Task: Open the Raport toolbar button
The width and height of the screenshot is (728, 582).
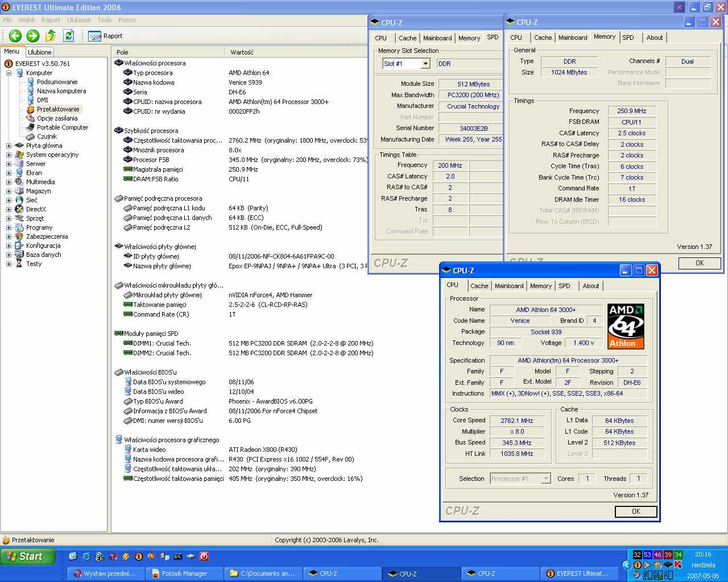Action: tap(106, 36)
